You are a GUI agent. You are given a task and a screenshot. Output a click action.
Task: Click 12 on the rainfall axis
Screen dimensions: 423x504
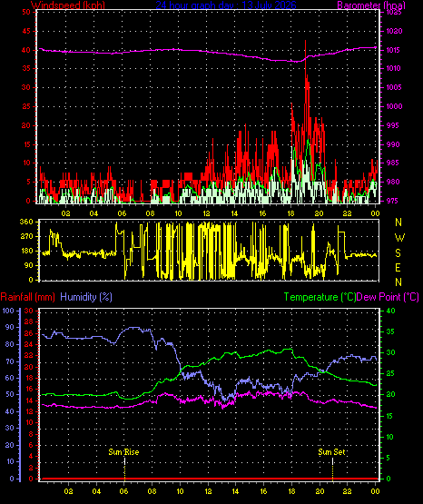coord(29,411)
